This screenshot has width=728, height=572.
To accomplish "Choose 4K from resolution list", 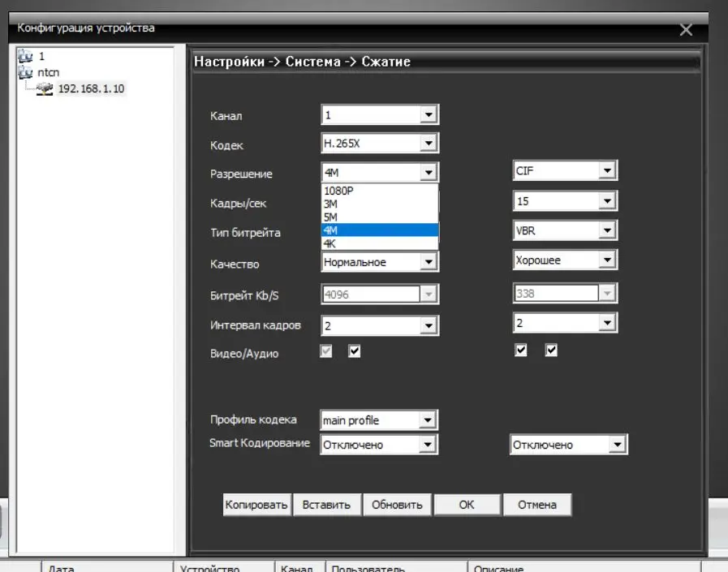I will 380,243.
